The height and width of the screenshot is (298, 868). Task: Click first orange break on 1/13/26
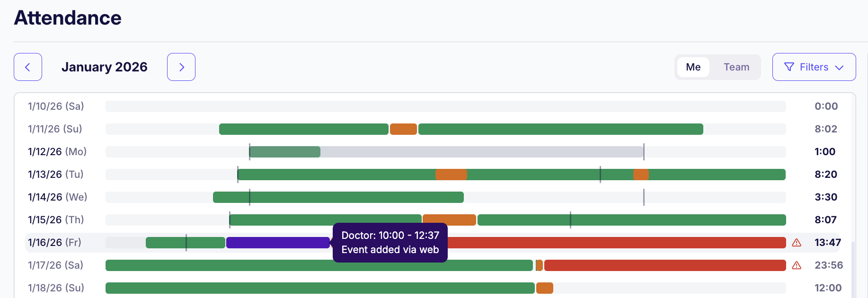pyautogui.click(x=451, y=175)
